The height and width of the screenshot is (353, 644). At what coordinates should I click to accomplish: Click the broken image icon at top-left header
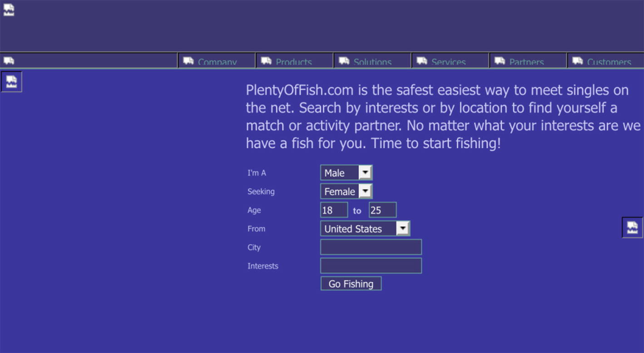9,10
